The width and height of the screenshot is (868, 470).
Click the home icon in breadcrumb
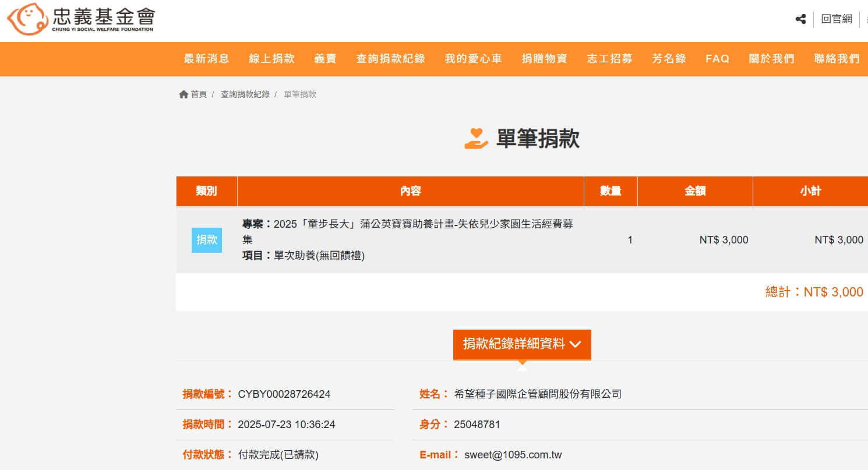(184, 94)
